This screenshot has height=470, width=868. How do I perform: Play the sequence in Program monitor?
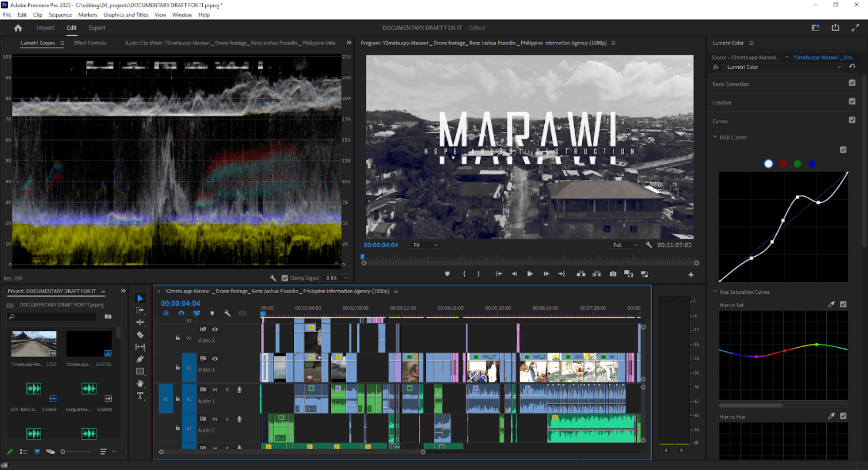530,274
